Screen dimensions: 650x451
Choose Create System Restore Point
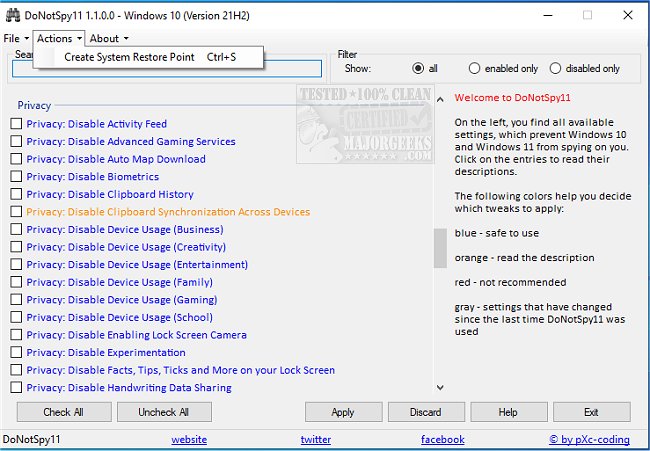(148, 57)
